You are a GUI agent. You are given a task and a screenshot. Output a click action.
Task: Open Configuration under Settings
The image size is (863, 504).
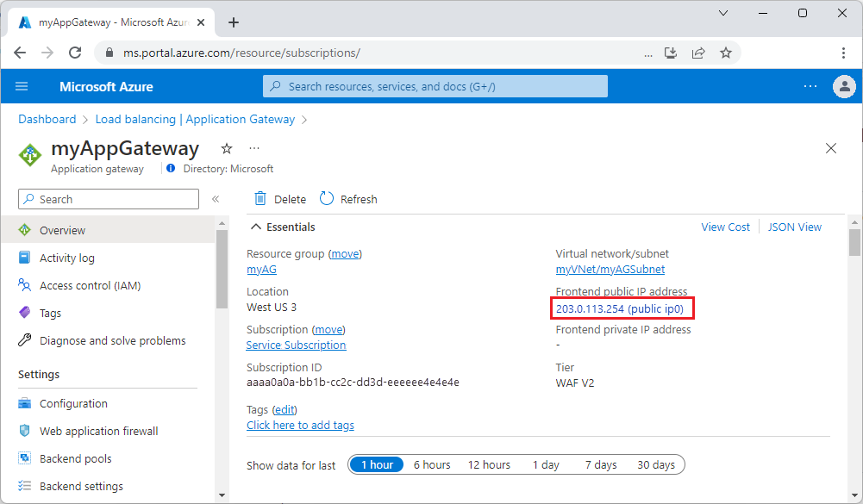[x=74, y=403]
